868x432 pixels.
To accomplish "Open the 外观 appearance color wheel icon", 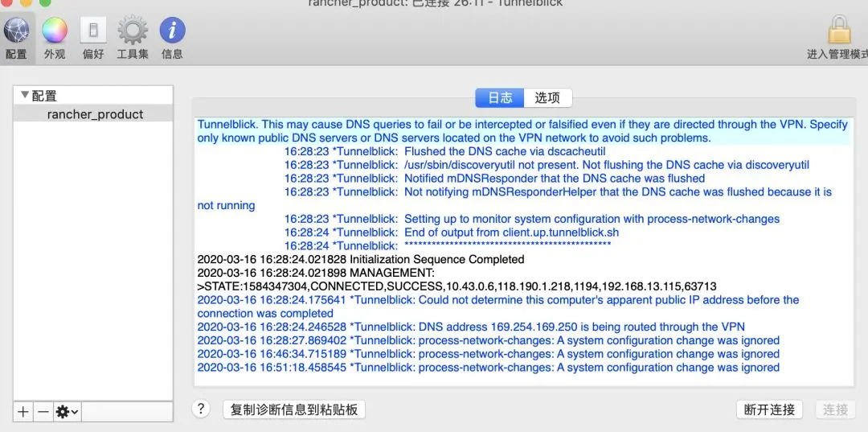I will click(55, 37).
